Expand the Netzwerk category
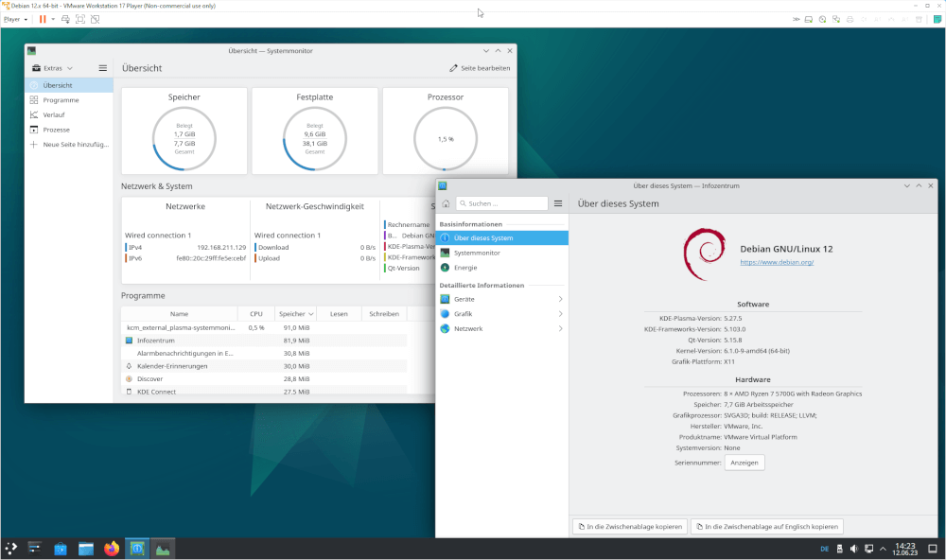Screen dimensions: 946x560 [x=502, y=329]
